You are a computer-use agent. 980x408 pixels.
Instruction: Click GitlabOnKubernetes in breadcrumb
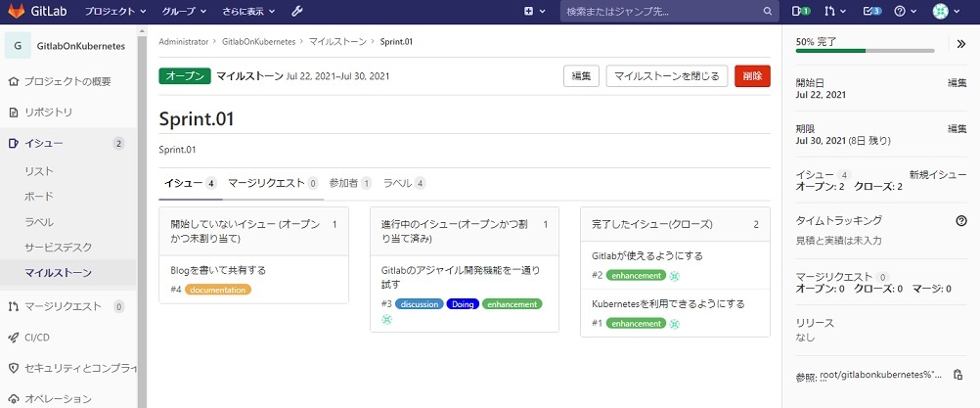point(259,42)
